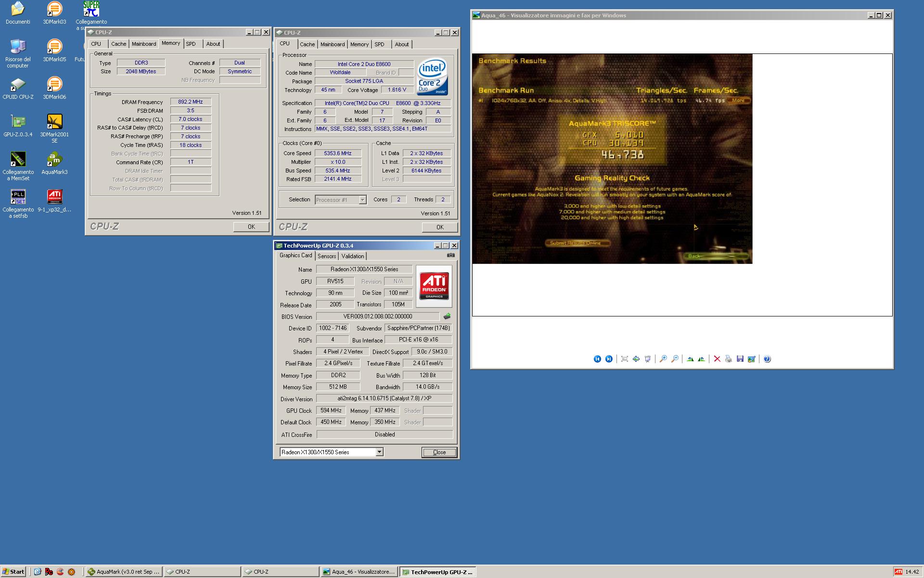
Task: Open SPD tab in memory CPU-Z window
Action: click(191, 44)
